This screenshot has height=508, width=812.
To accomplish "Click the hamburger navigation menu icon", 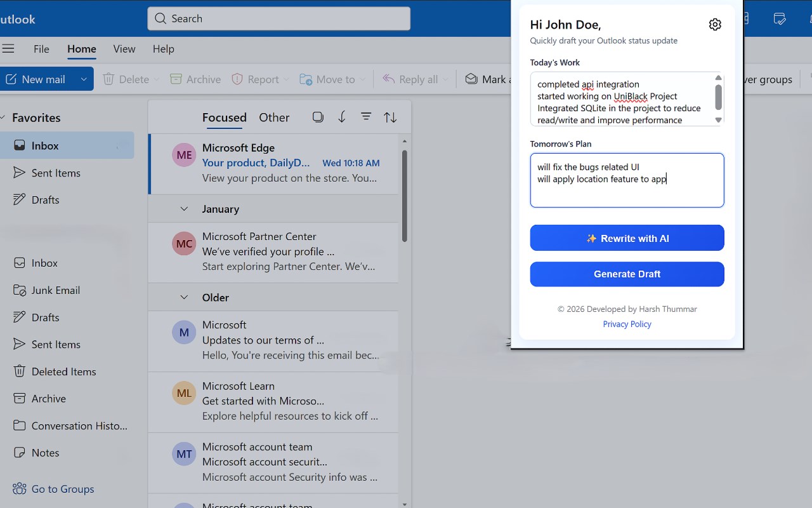I will (8, 49).
